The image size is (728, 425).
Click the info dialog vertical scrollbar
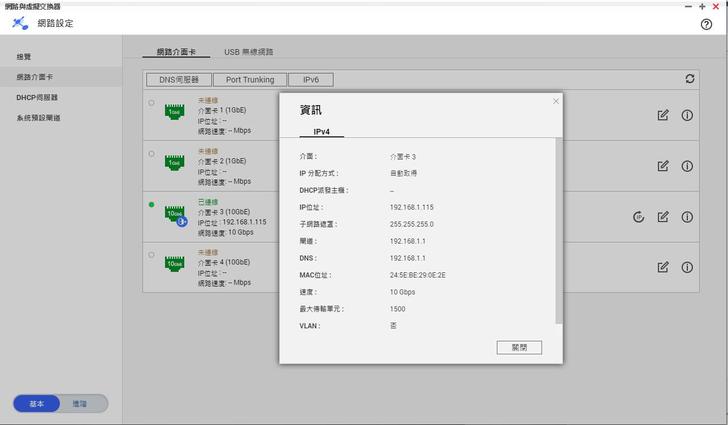(x=558, y=230)
